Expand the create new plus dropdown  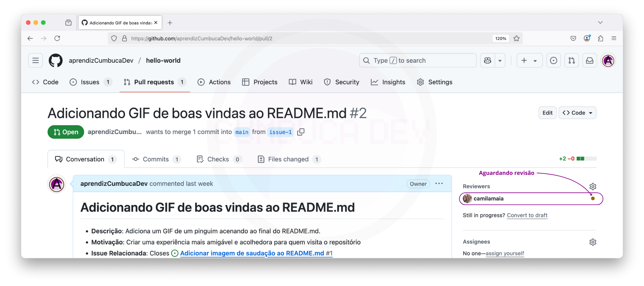(530, 61)
